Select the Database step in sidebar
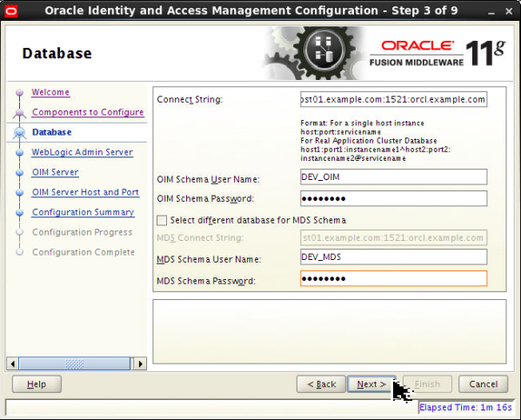This screenshot has height=420, width=521. click(52, 132)
